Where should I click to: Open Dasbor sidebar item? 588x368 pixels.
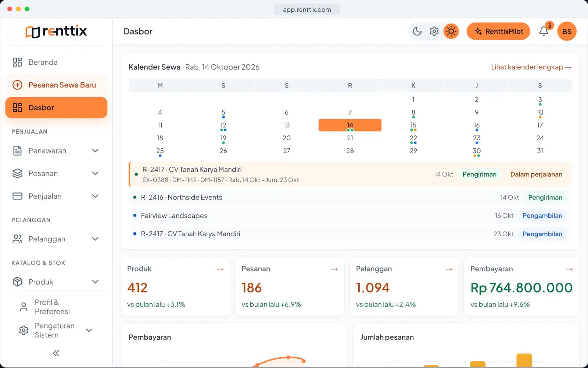[56, 107]
